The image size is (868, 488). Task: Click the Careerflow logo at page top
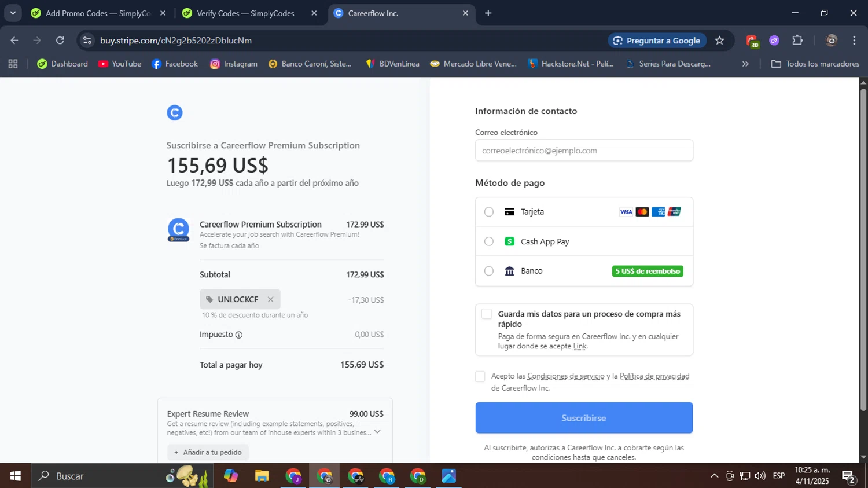click(x=175, y=113)
